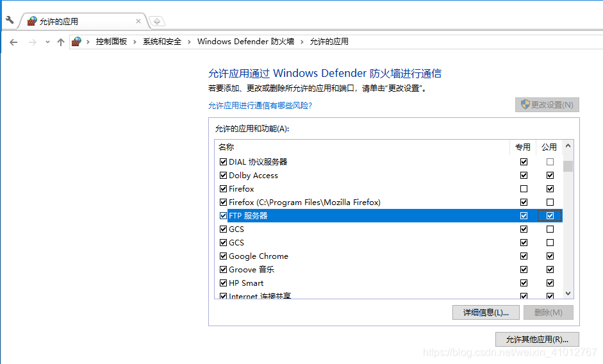This screenshot has height=364, width=603.
Task: Click firewall icon in address bar
Action: coord(76,42)
